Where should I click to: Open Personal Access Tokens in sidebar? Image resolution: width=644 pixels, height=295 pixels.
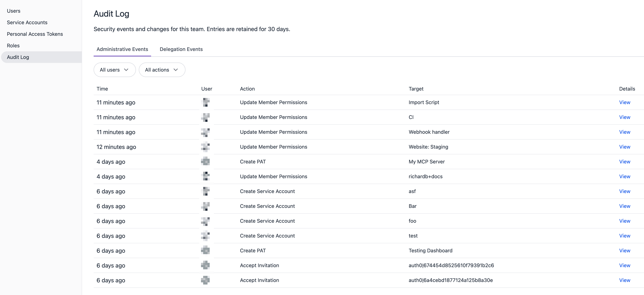(35, 34)
